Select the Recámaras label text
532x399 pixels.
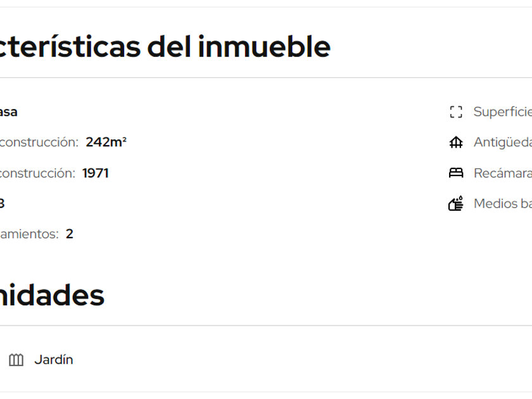503,173
